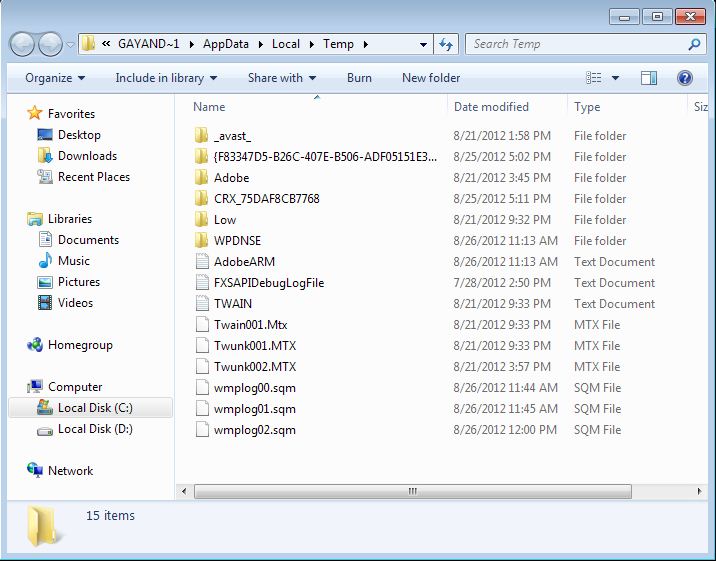This screenshot has height=561, width=716.
Task: Click the folder icon in the address bar
Action: [x=88, y=44]
